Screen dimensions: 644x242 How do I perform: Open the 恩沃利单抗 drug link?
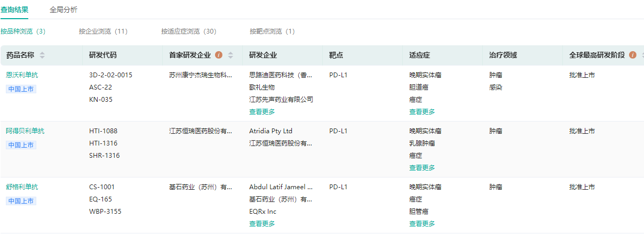(22, 75)
